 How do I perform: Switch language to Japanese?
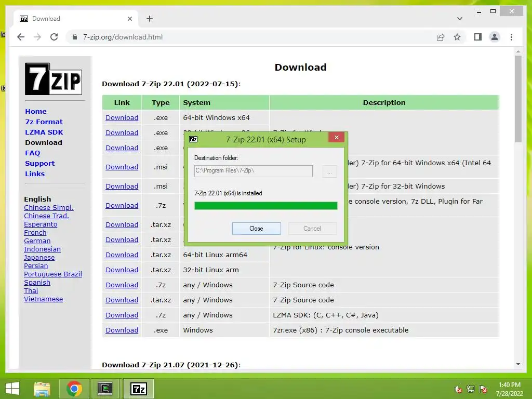point(39,258)
